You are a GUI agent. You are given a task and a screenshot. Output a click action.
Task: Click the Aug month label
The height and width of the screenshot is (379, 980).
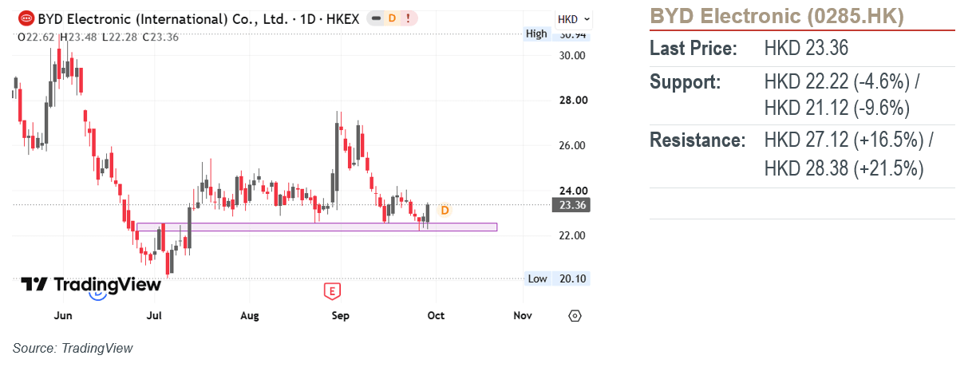pos(250,315)
